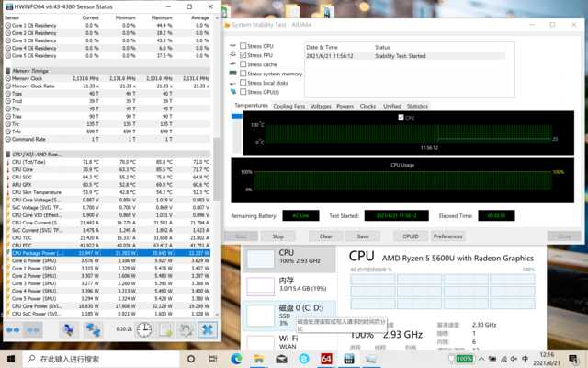Viewport: 588px width, 368px height.
Task: Switch to the Cooling Fans tab
Action: pos(289,107)
